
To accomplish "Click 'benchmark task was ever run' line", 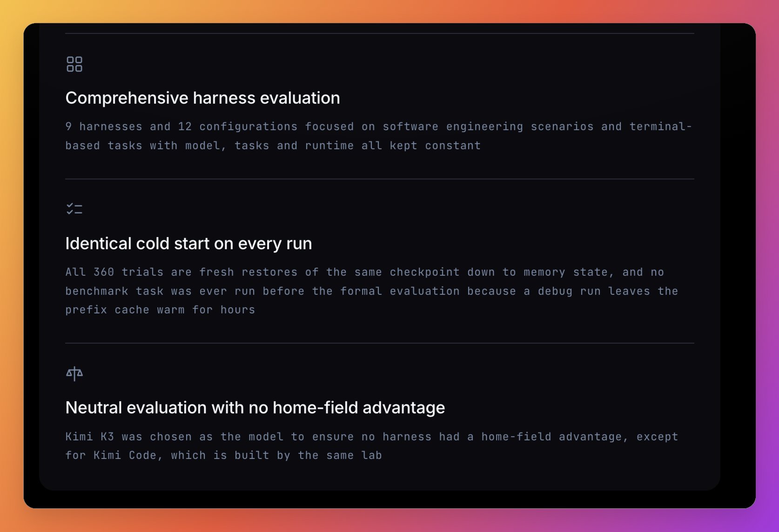I will tap(160, 291).
